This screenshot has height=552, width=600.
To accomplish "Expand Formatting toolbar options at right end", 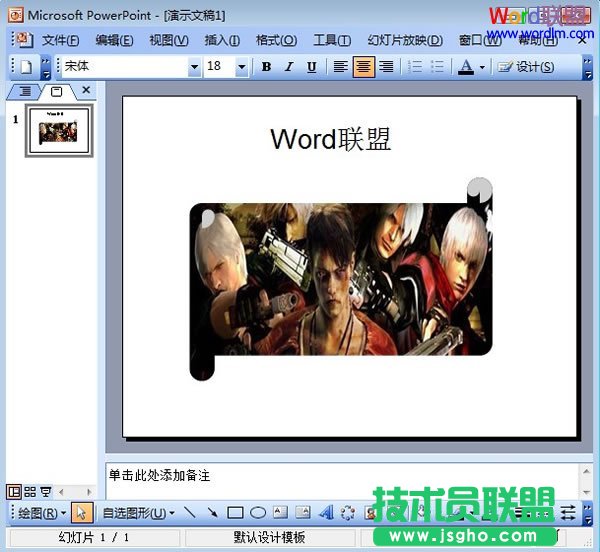I will [x=587, y=68].
